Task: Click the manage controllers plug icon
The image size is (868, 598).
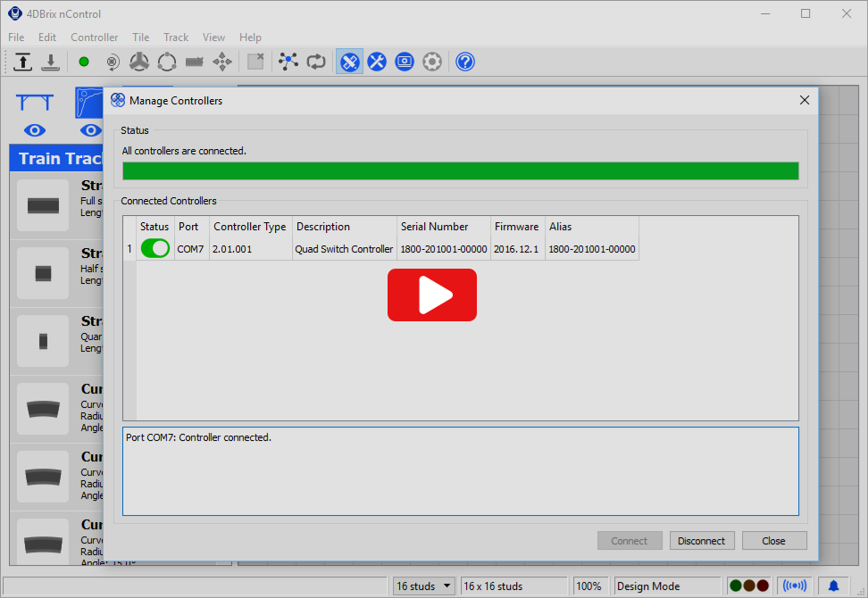Action: [x=349, y=62]
